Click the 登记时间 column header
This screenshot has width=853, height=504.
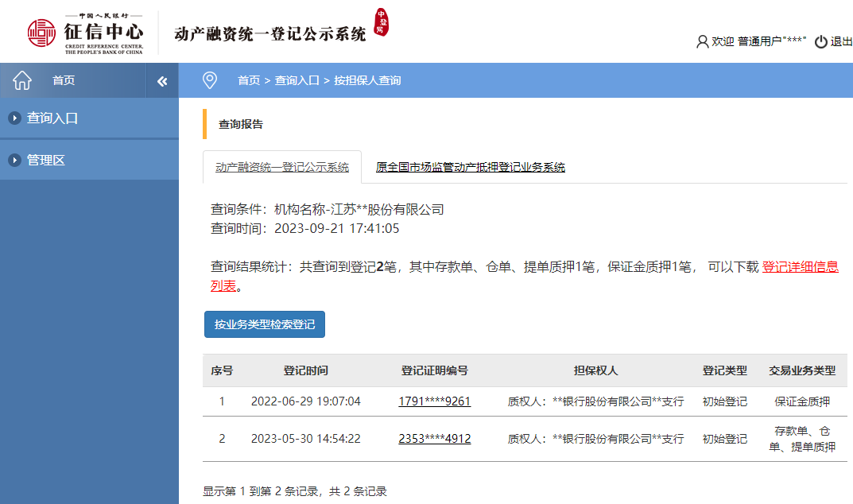(x=305, y=370)
